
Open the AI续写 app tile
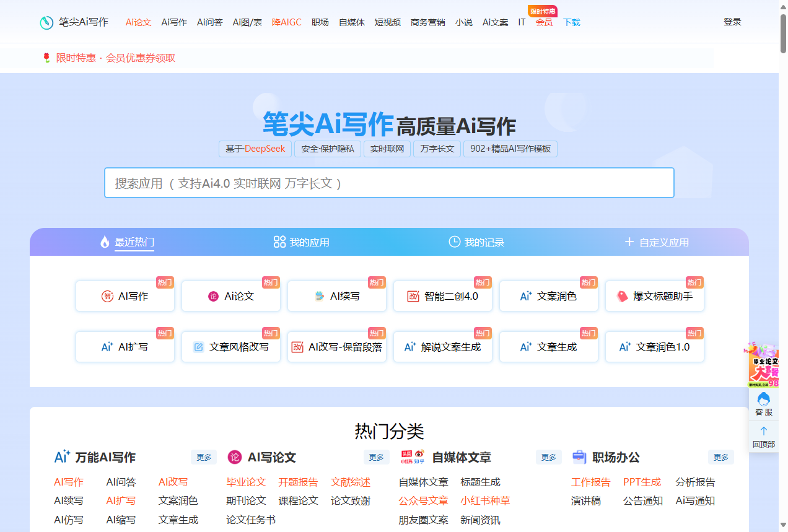pos(337,296)
